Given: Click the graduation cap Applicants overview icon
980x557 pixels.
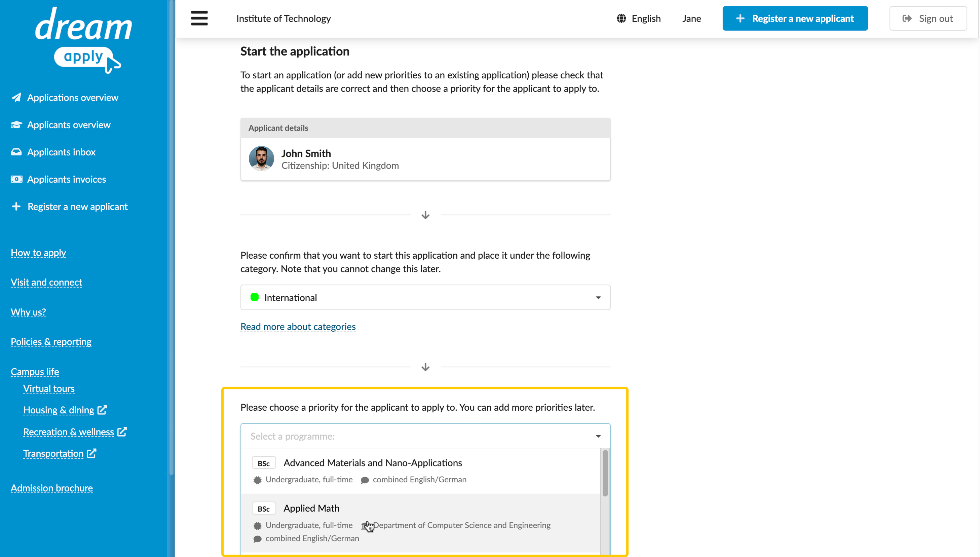Looking at the screenshot, I should point(16,125).
